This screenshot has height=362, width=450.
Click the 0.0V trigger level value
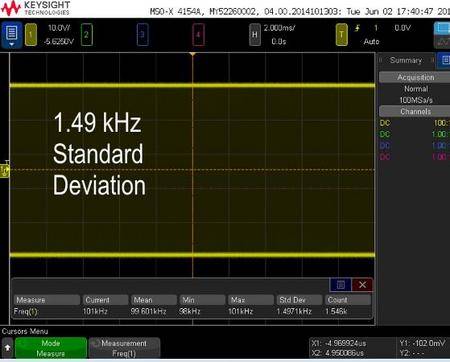click(x=403, y=28)
